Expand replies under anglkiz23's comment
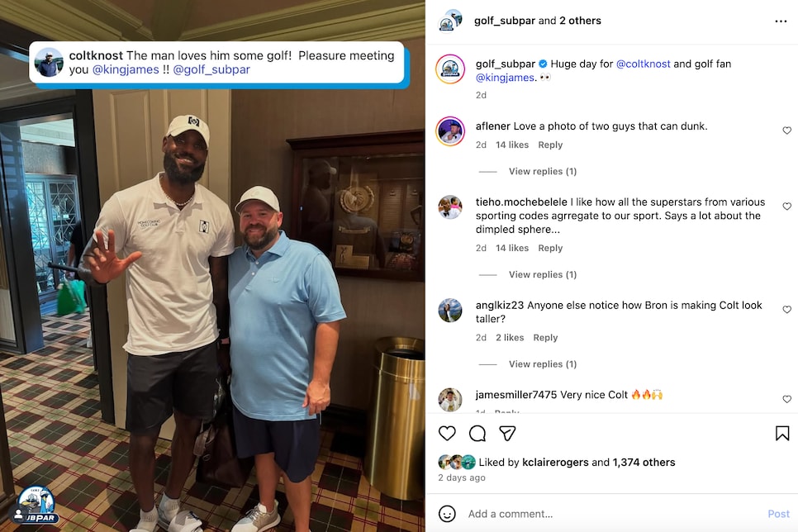The height and width of the screenshot is (532, 798). point(543,364)
